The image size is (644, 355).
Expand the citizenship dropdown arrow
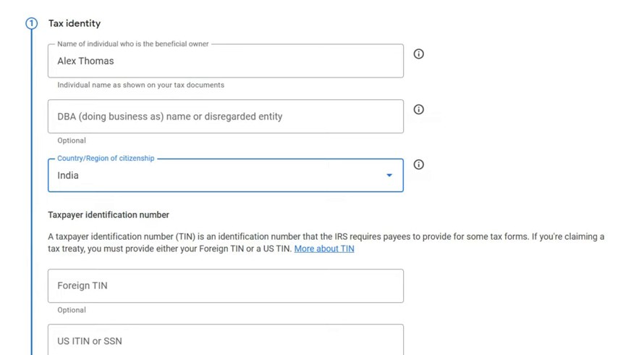389,175
